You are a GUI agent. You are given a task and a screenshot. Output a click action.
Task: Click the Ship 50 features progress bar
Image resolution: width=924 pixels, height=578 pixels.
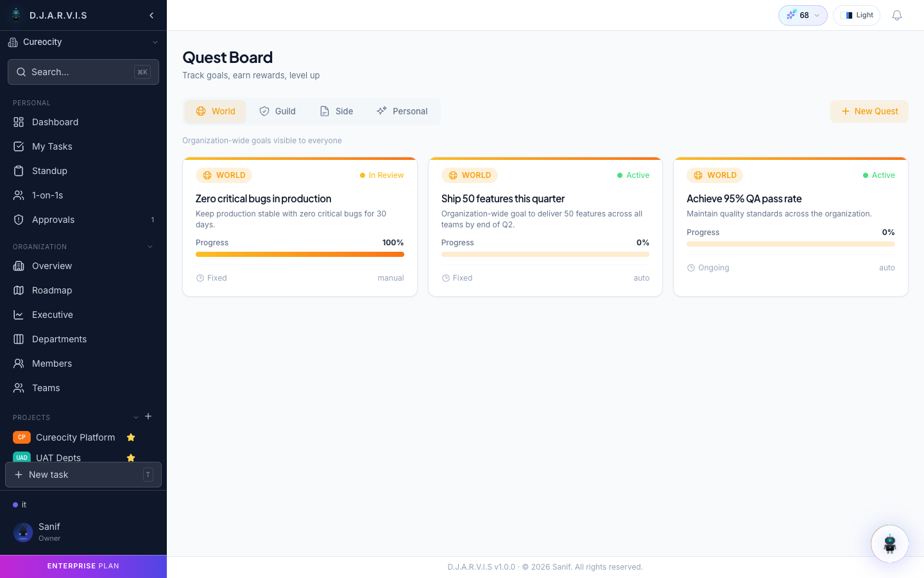[x=545, y=254]
